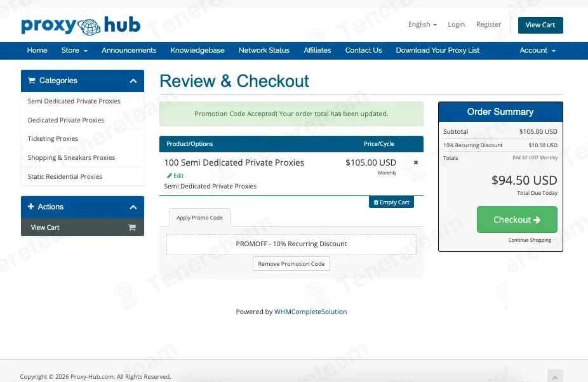Click the Continue Shopping link
This screenshot has height=382, width=588.
(530, 240)
